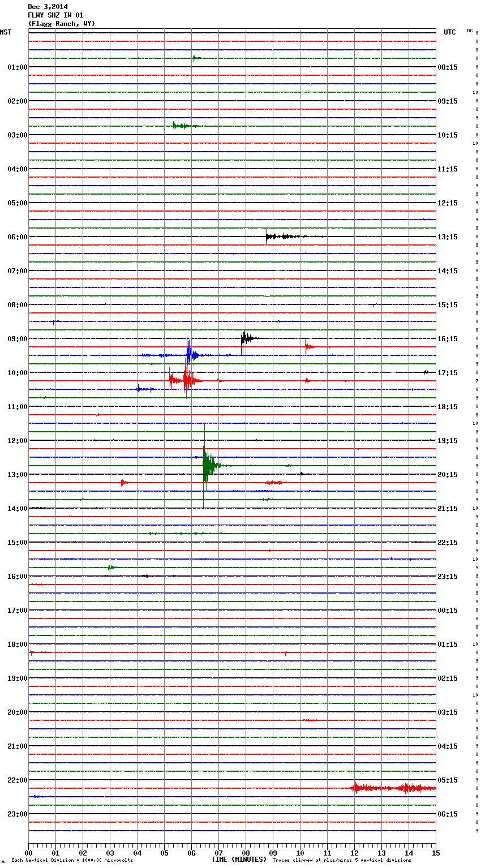Click the 16:15 UTC time label
This screenshot has width=481, height=868.
pyautogui.click(x=448, y=339)
